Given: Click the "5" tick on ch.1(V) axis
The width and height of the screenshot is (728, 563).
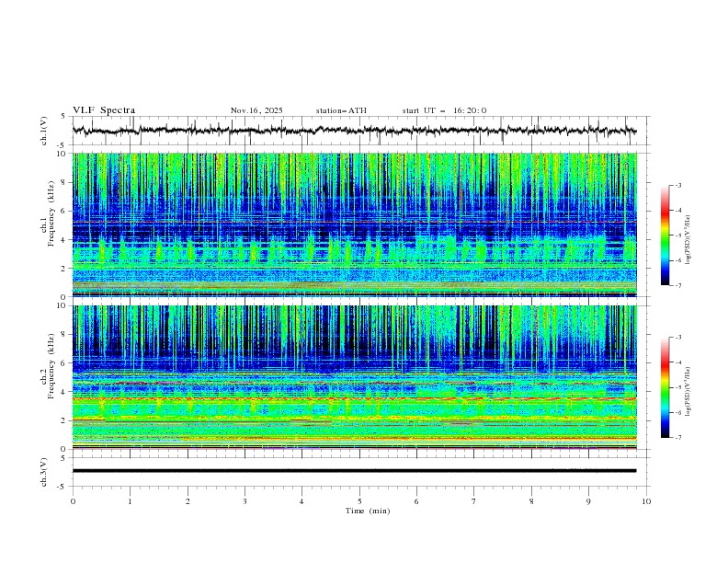Looking at the screenshot, I should tap(63, 117).
